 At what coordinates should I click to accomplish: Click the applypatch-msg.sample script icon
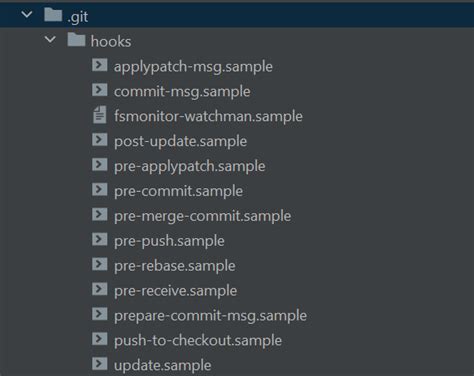click(100, 65)
